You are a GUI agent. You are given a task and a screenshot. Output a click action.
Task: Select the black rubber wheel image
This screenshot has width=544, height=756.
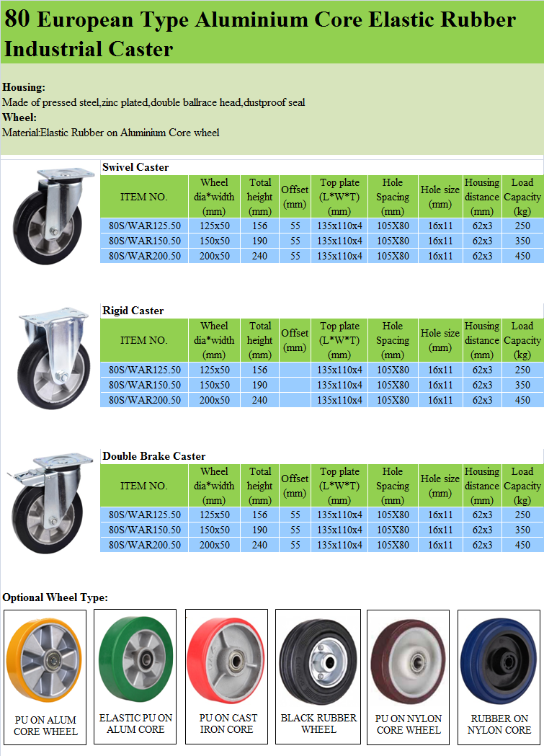click(x=318, y=662)
